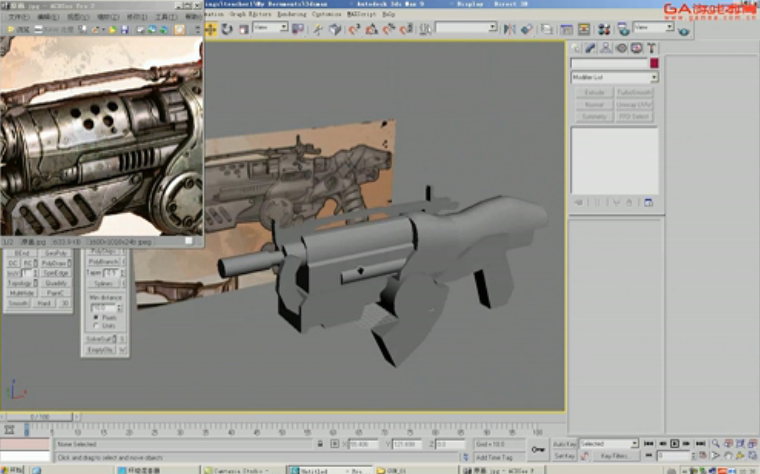This screenshot has height=474, width=760.
Task: Click the FFD Select modifier button
Action: coord(634,117)
